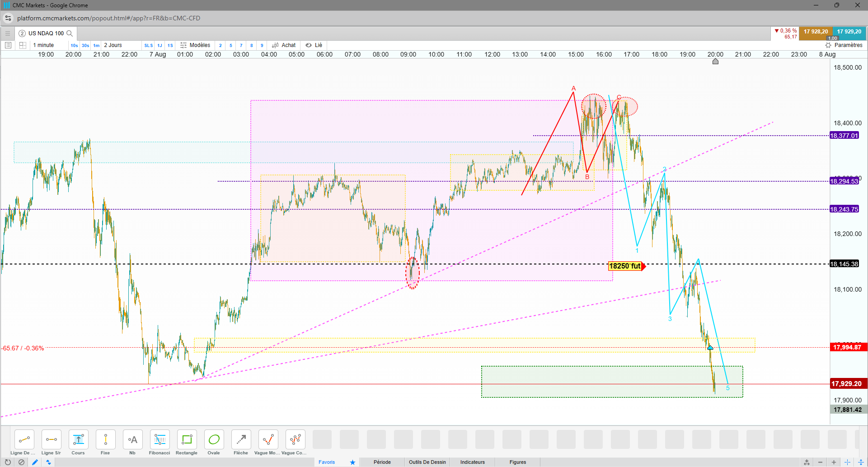The image size is (868, 467).
Task: Toggle the 1m interval shortcut
Action: [x=96, y=45]
